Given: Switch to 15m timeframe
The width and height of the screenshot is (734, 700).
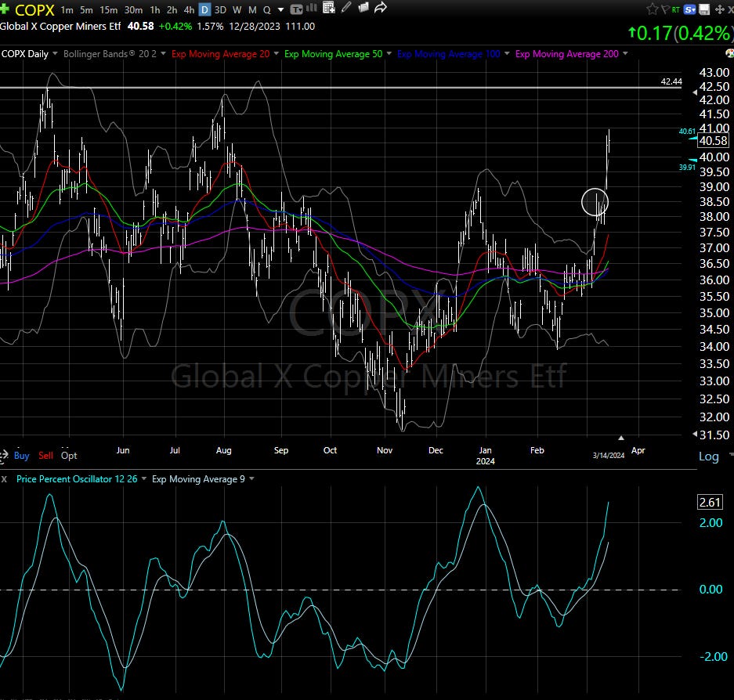Looking at the screenshot, I should tap(109, 10).
